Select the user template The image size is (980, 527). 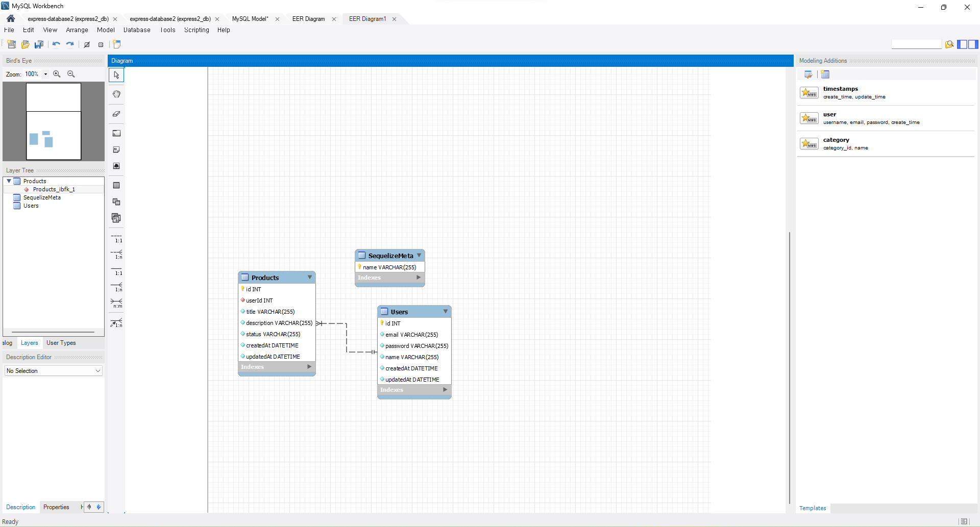pyautogui.click(x=886, y=118)
